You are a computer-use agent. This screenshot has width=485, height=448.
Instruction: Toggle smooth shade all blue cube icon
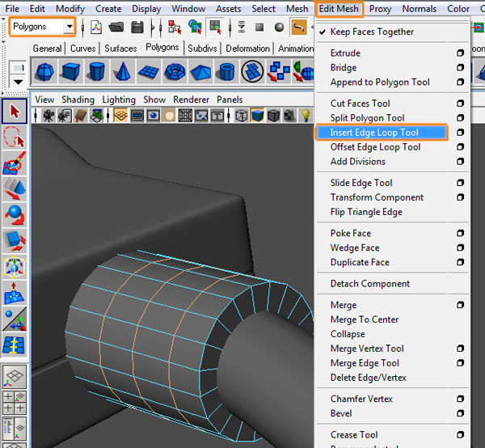(257, 116)
